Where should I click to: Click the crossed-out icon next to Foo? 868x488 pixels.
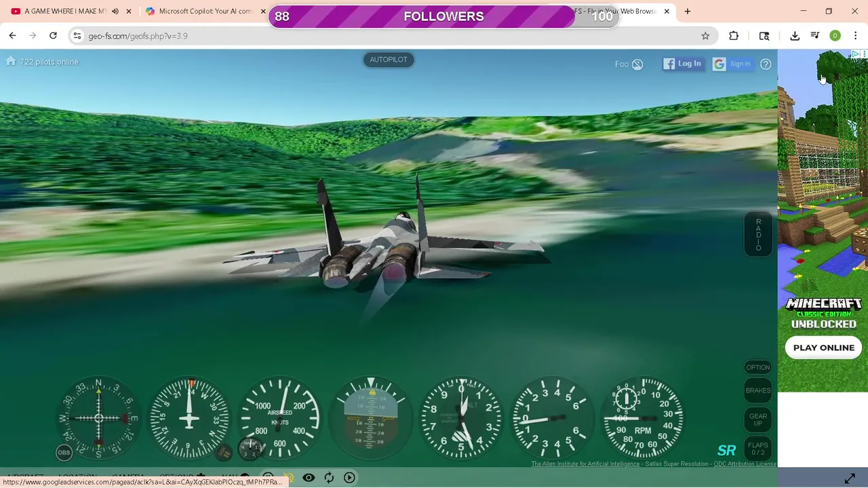tap(637, 64)
